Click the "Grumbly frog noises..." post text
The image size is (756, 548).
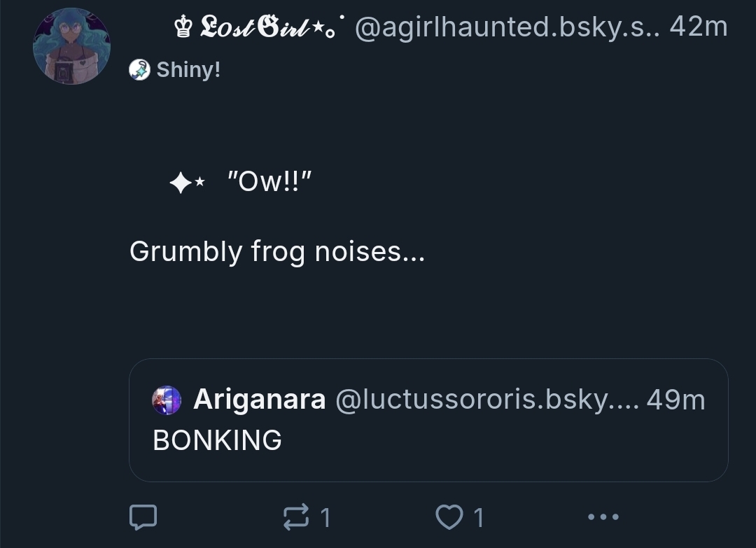click(x=277, y=251)
